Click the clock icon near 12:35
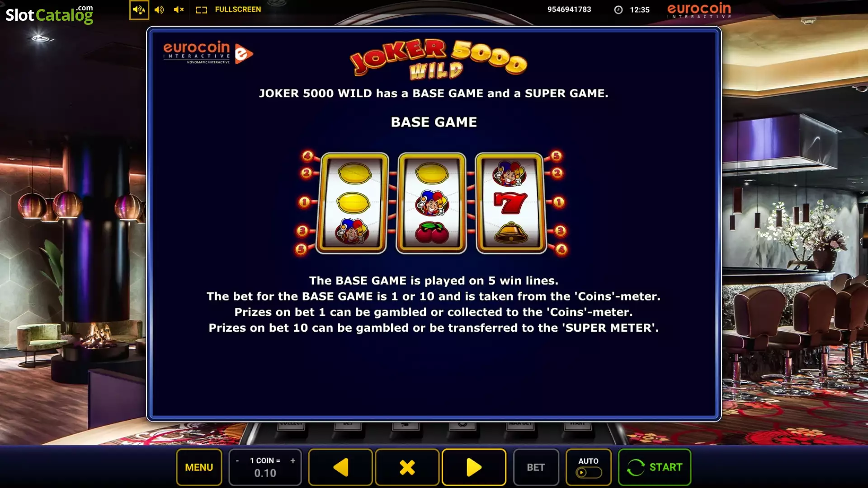868x488 pixels. (618, 9)
